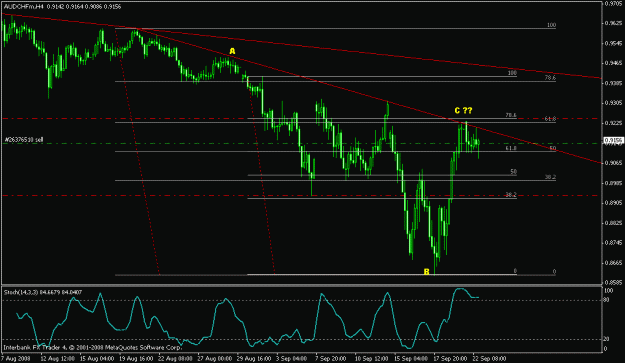
Task: Click the 7 Sep 20:00 time label
Action: pyautogui.click(x=331, y=358)
